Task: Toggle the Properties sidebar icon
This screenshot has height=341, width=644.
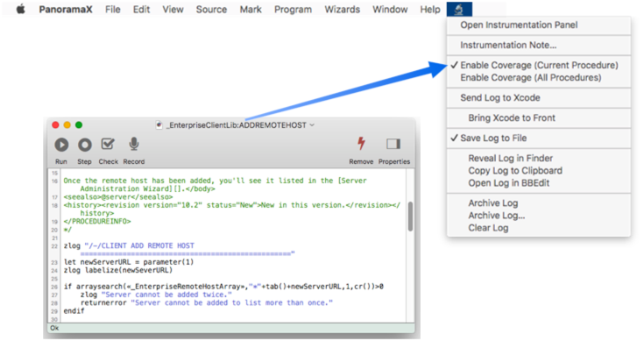Action: (x=393, y=144)
